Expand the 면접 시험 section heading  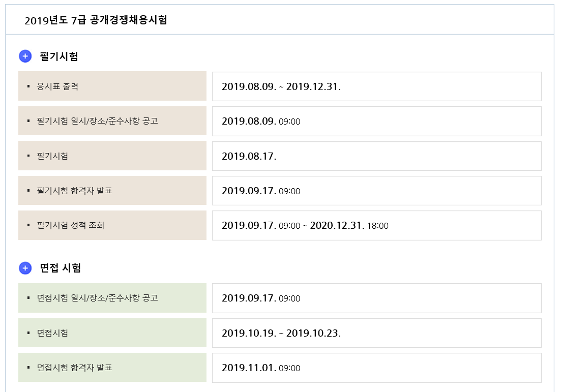[61, 268]
